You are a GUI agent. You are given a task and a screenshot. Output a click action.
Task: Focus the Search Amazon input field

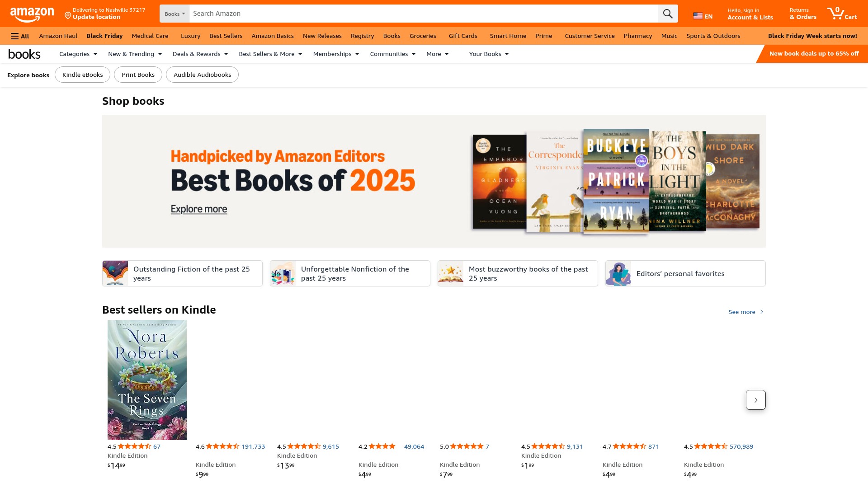pyautogui.click(x=423, y=14)
